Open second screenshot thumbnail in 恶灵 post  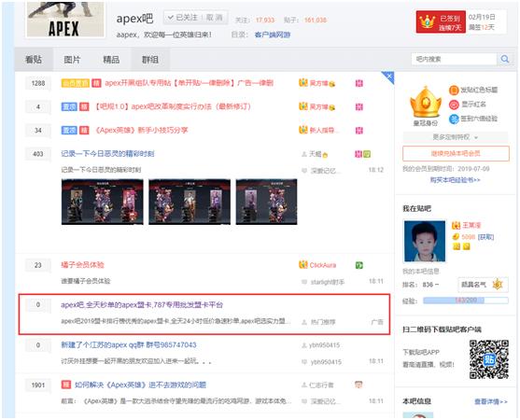pyautogui.click(x=190, y=202)
